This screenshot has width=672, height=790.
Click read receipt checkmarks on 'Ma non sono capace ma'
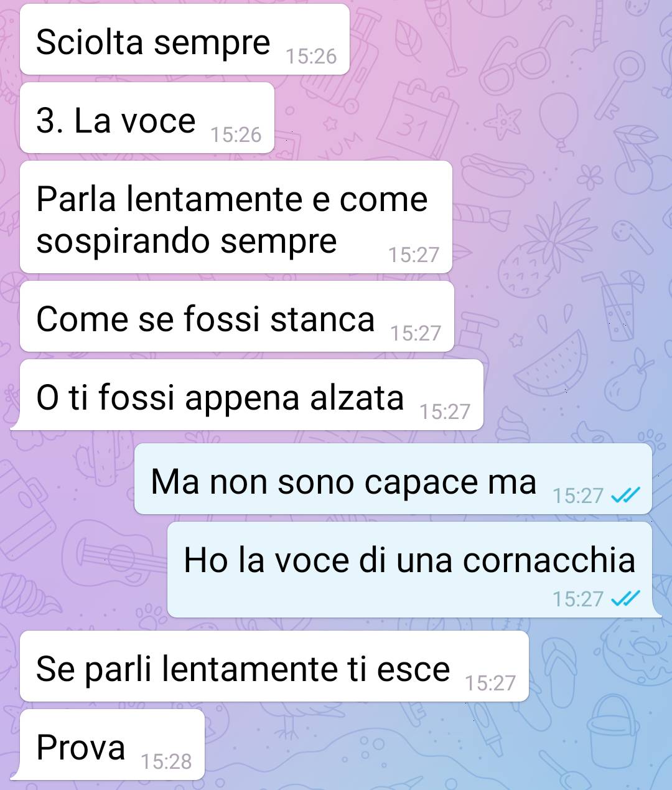pos(625,496)
